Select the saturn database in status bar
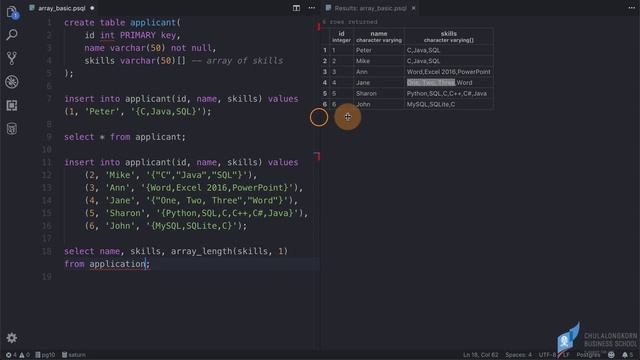The image size is (640, 360). 74,355
